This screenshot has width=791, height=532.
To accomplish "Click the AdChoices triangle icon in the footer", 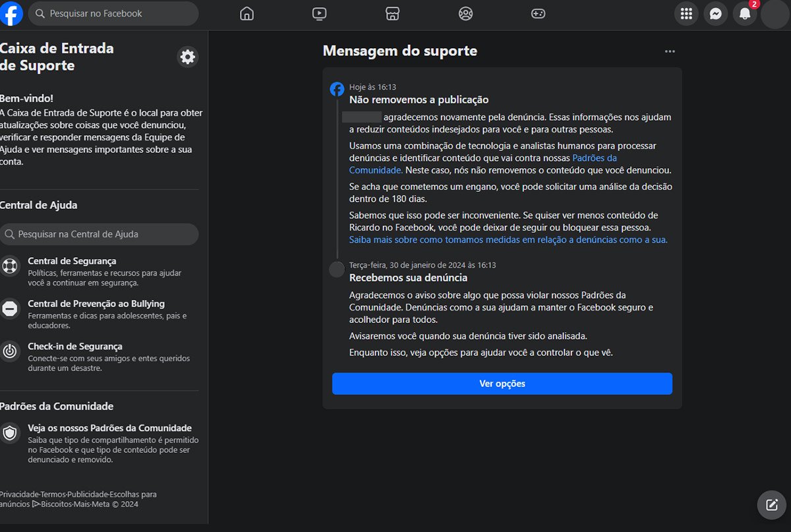I will (36, 504).
